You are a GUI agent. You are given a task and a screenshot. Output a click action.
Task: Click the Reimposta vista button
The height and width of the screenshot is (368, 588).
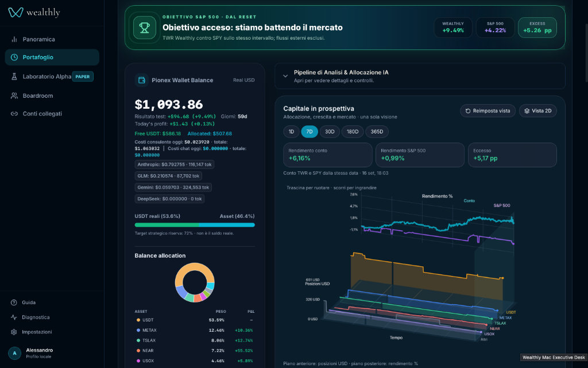(488, 111)
